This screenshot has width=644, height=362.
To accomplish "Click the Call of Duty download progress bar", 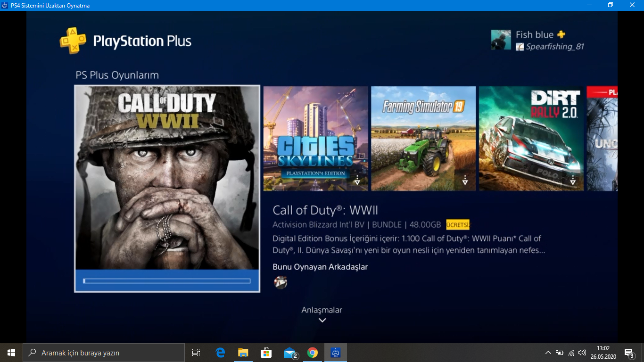I will 167,281.
